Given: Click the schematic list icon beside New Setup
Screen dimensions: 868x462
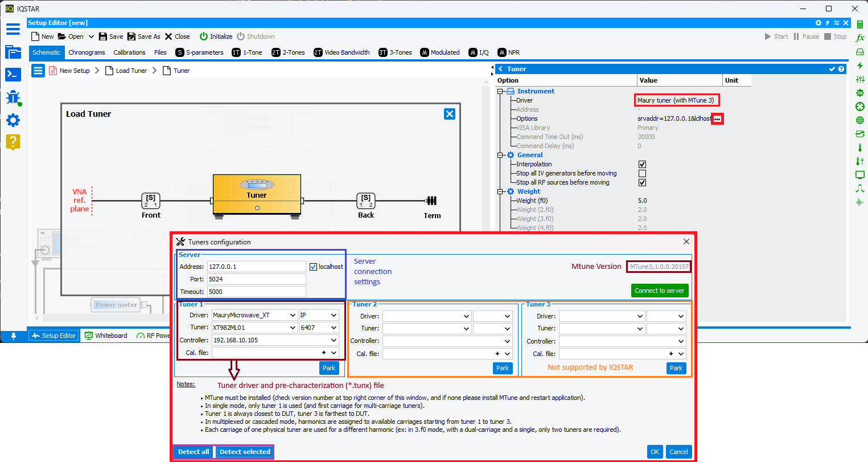Looking at the screenshot, I should pos(38,71).
